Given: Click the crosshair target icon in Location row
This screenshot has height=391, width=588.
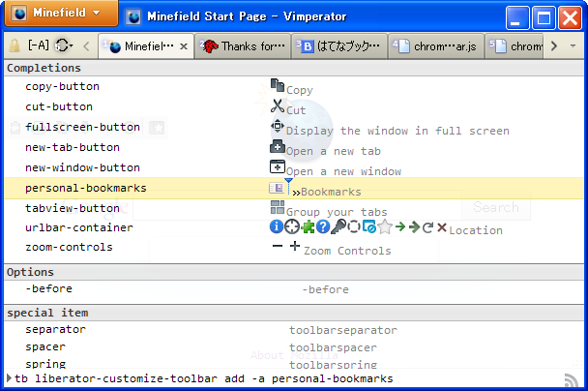Looking at the screenshot, I should coord(292,226).
